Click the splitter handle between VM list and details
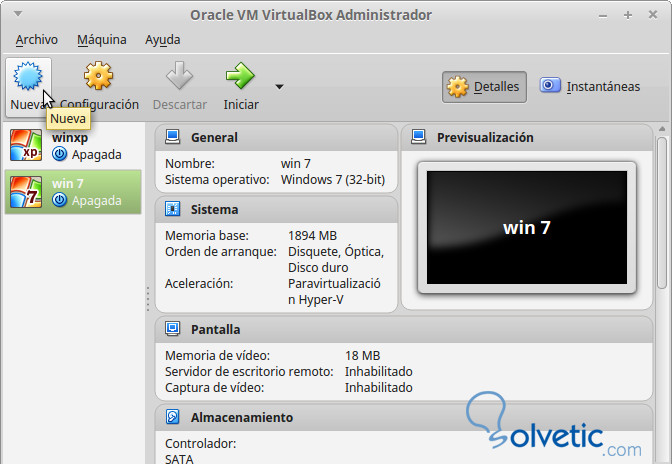Image resolution: width=672 pixels, height=464 pixels. 148,299
